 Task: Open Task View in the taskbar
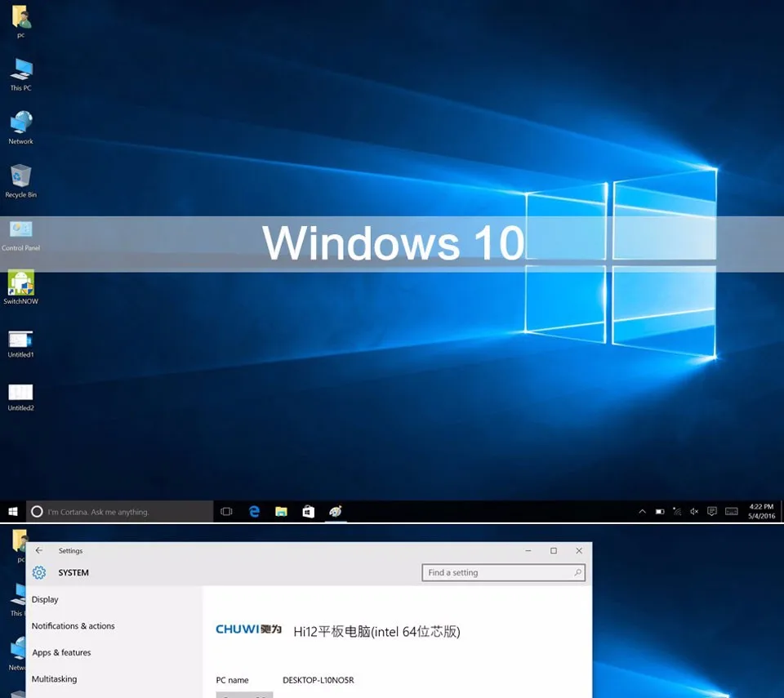[x=226, y=512]
